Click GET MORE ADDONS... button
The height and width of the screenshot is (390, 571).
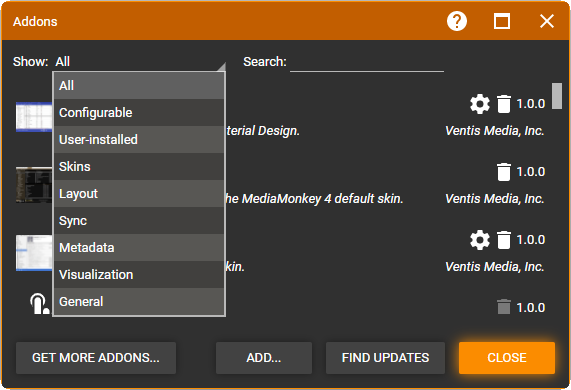click(96, 358)
